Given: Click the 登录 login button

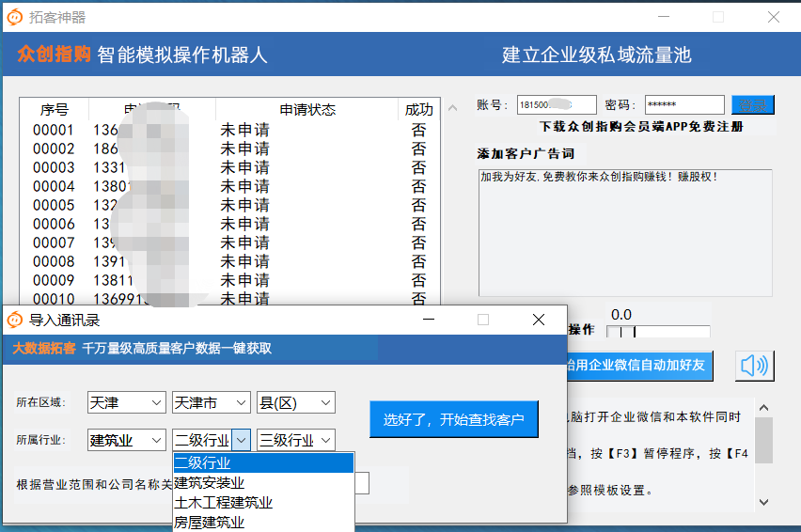Looking at the screenshot, I should click(753, 105).
